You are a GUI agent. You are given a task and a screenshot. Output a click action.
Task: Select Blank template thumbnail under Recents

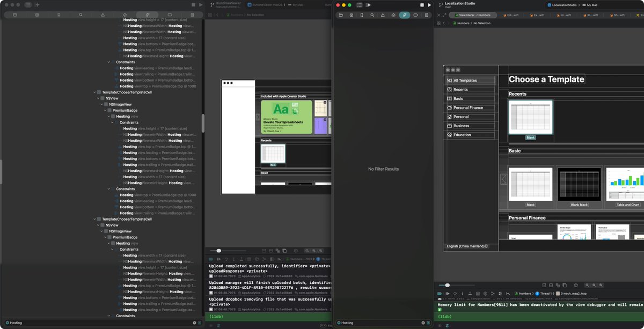[530, 117]
